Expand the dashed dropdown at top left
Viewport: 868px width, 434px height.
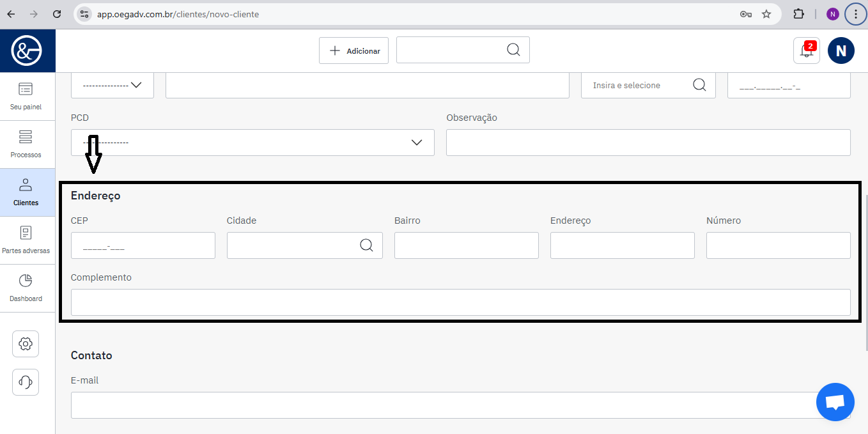click(x=112, y=85)
